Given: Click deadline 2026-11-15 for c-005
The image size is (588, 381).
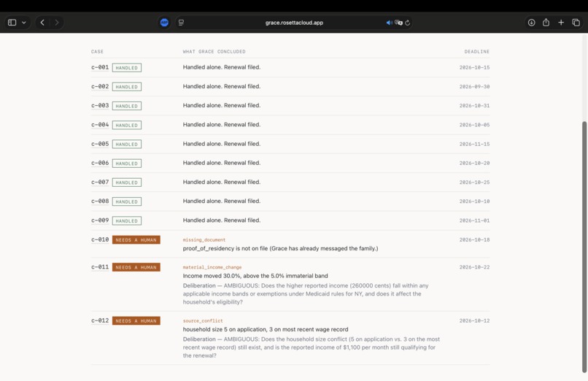Looking at the screenshot, I should tap(474, 144).
